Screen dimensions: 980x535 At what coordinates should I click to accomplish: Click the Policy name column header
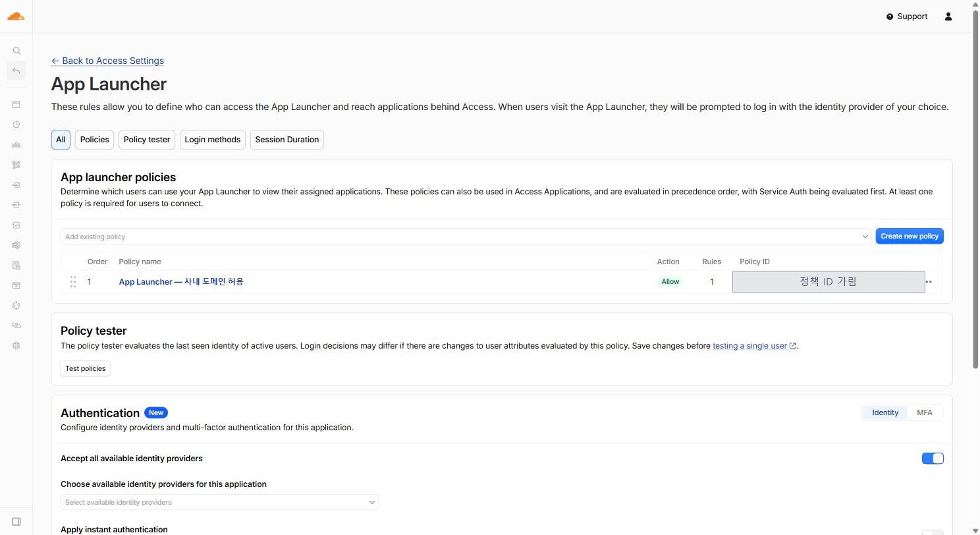[x=140, y=262]
